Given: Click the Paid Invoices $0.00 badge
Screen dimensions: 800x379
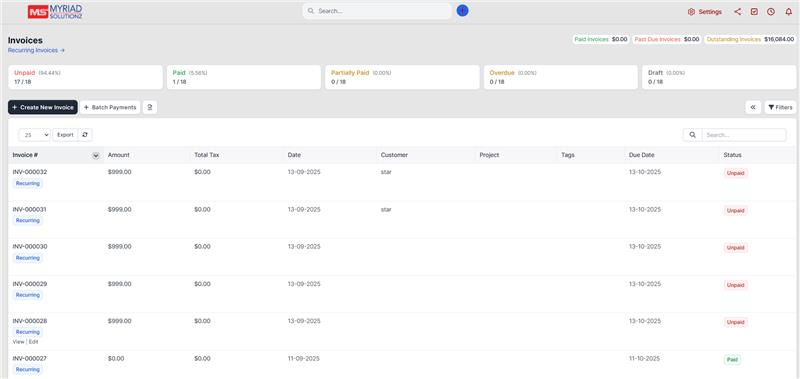Looking at the screenshot, I should pyautogui.click(x=601, y=39).
